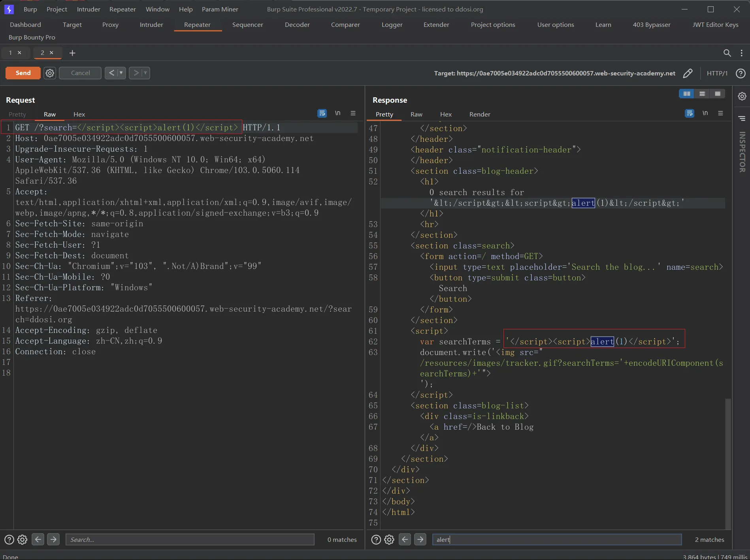Click the Burp Suite lightning logo icon

[x=9, y=9]
